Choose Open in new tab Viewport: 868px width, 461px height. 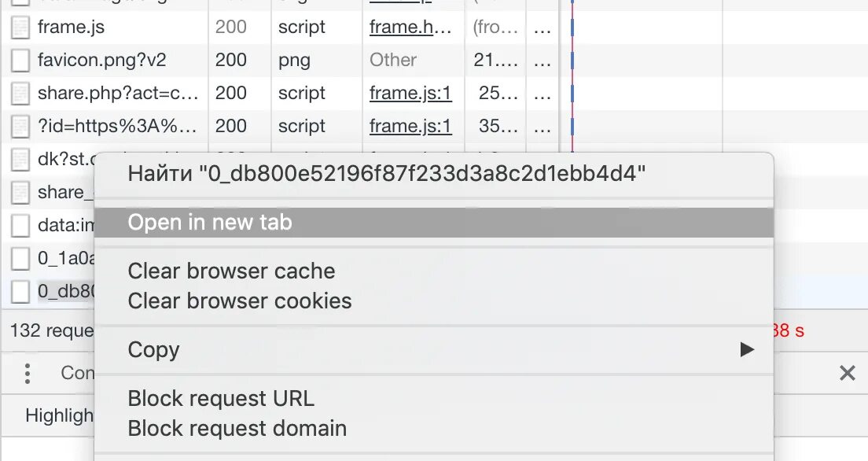(210, 223)
